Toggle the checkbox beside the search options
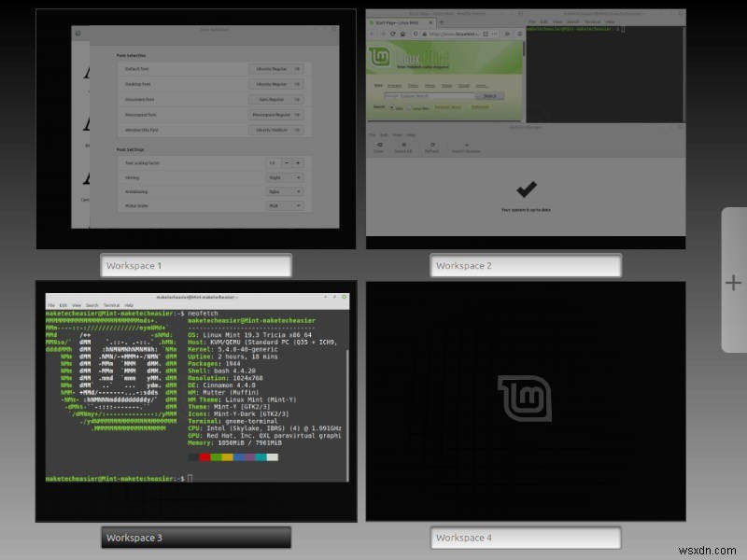This screenshot has height=560, width=747. pos(409,106)
